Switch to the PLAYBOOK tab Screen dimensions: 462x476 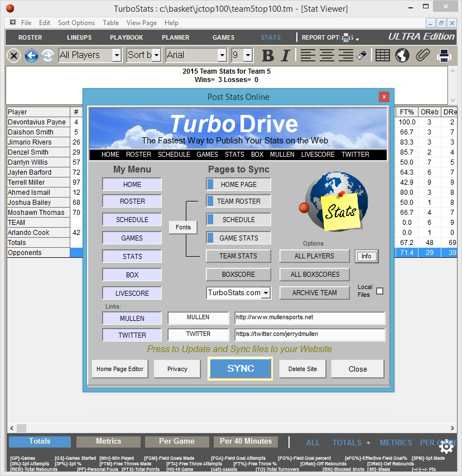click(x=126, y=37)
